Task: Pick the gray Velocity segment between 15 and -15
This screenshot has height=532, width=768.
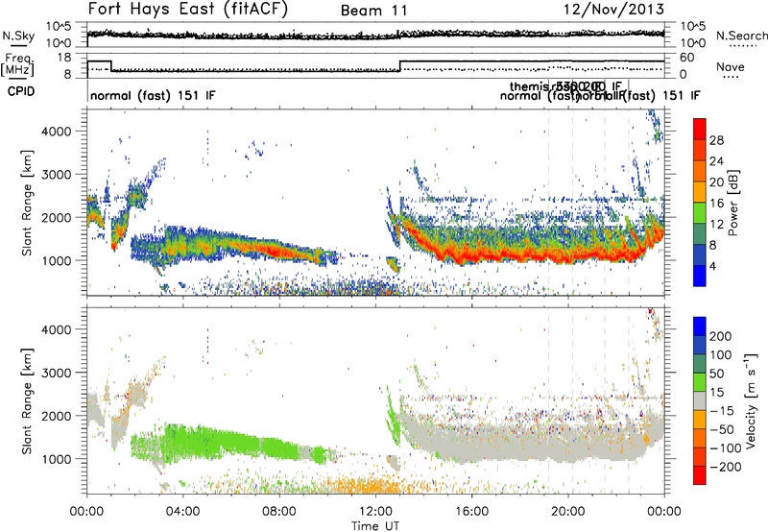Action: click(x=700, y=400)
